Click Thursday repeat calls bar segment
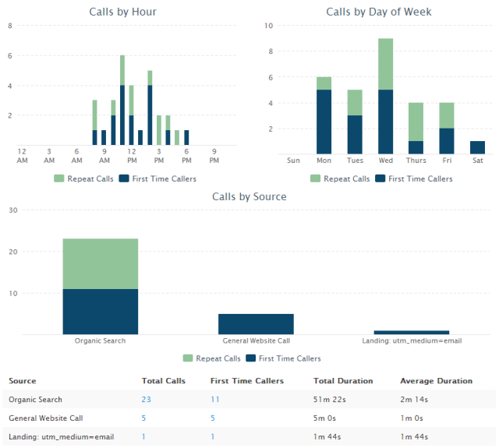 [x=416, y=122]
